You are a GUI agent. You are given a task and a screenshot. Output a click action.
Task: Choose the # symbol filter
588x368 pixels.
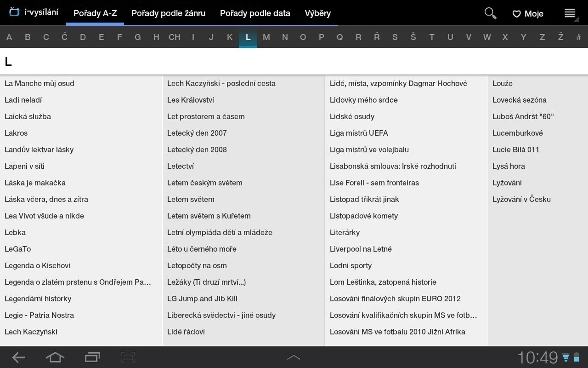(x=578, y=37)
